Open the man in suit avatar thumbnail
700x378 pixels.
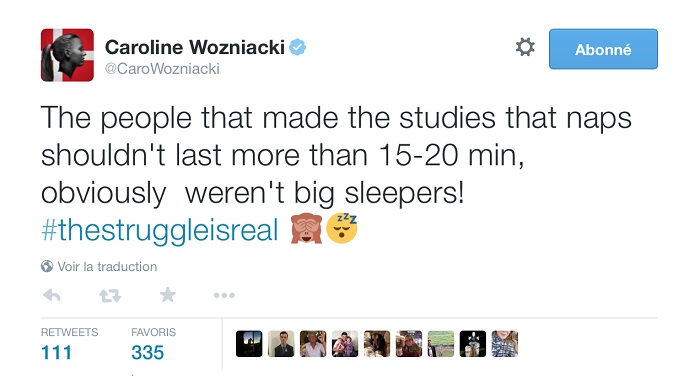(281, 344)
